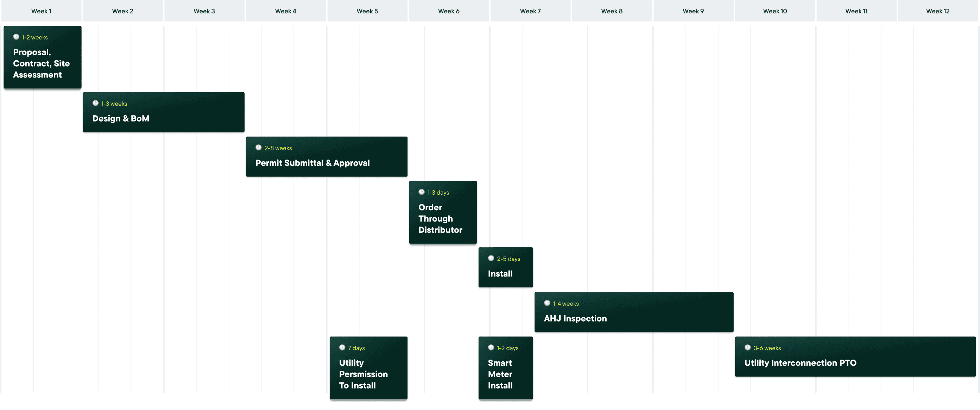This screenshot has height=410, width=980.
Task: Open Utility Interconnection PTO bar
Action: 855,357
